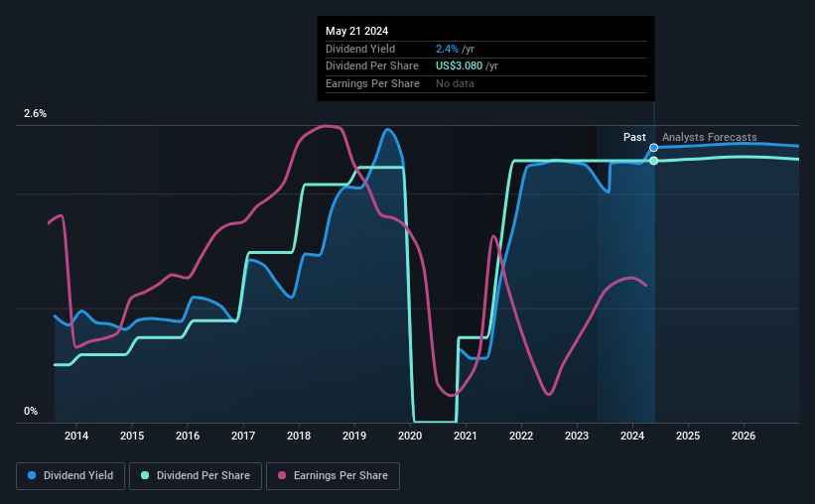Click the 2022 x-axis label
The width and height of the screenshot is (815, 504).
point(521,436)
